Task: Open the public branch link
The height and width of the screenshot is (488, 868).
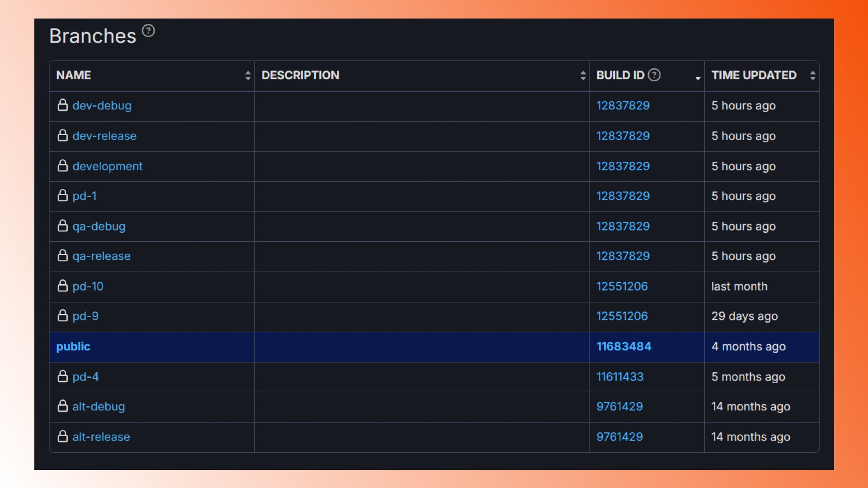Action: click(73, 347)
